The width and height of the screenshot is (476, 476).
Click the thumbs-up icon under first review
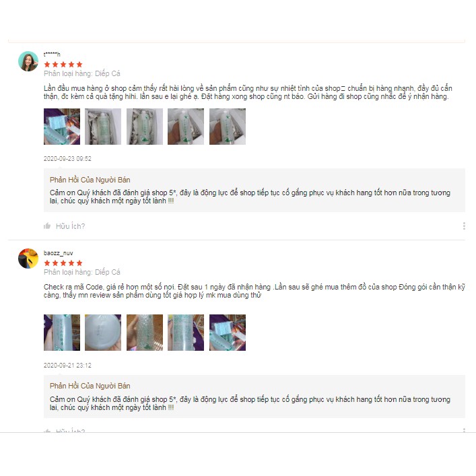(x=47, y=226)
